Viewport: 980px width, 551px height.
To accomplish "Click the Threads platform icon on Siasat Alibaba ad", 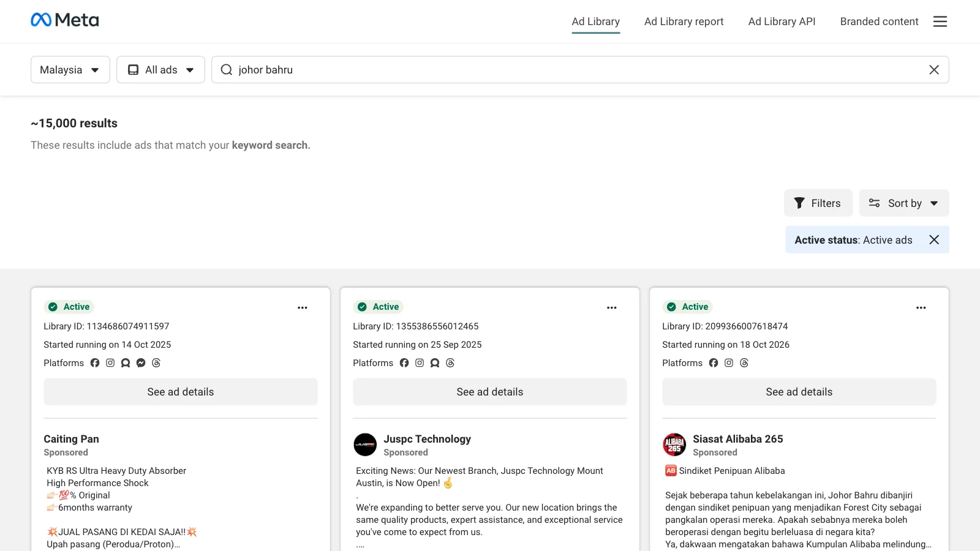I will (x=744, y=363).
